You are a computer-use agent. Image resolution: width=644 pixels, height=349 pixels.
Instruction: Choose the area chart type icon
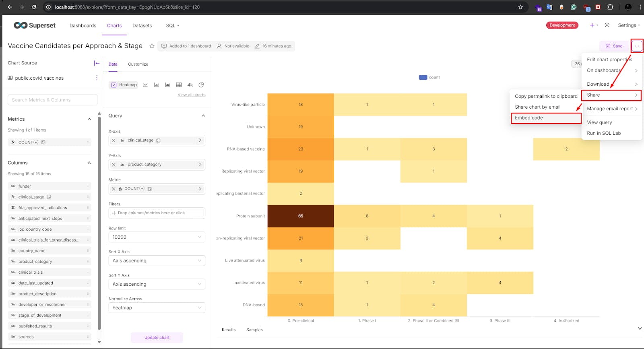point(167,85)
